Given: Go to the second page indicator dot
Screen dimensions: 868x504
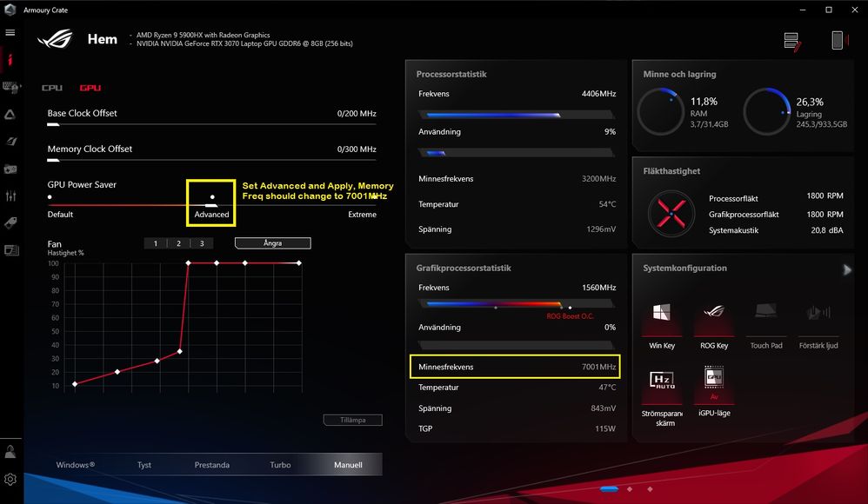Looking at the screenshot, I should click(x=630, y=489).
